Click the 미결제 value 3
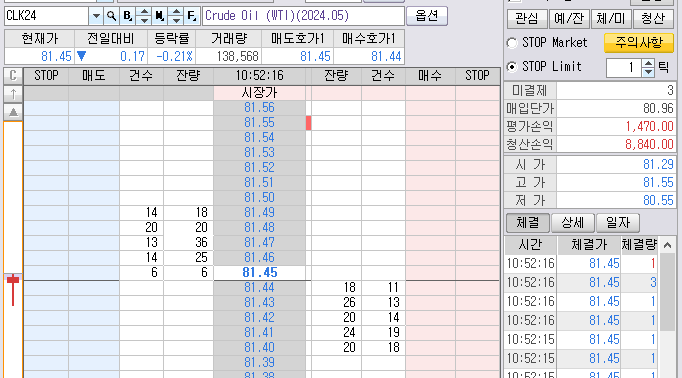 click(616, 91)
